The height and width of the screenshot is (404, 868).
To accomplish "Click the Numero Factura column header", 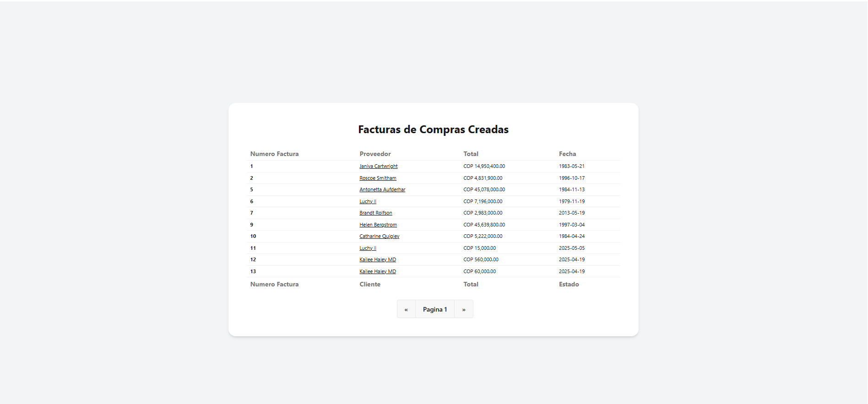I will click(x=274, y=154).
